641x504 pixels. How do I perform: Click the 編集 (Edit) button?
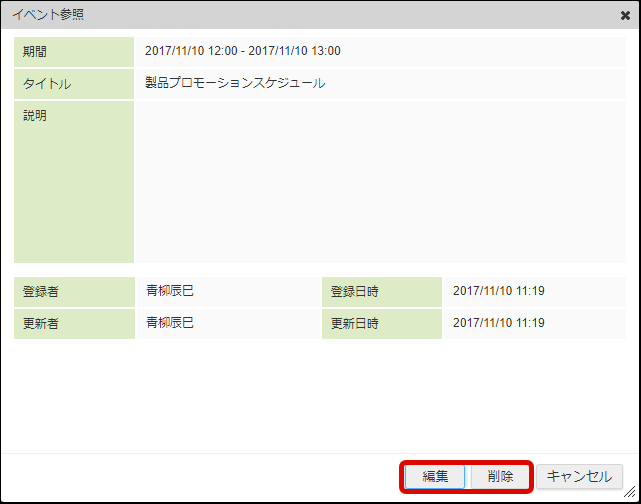click(435, 477)
